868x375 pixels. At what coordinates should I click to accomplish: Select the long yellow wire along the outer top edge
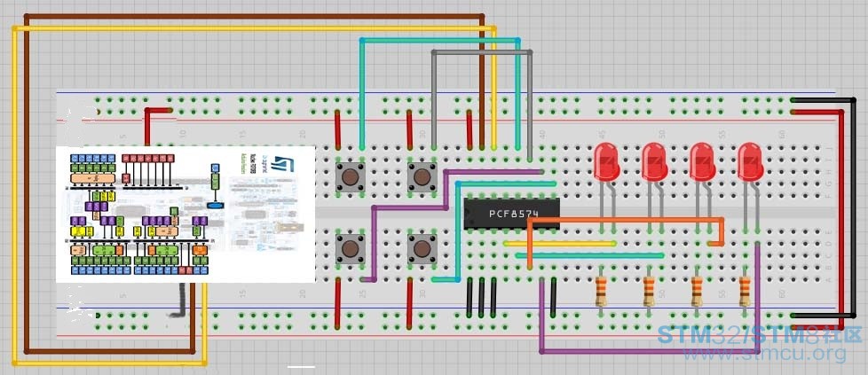click(x=255, y=28)
